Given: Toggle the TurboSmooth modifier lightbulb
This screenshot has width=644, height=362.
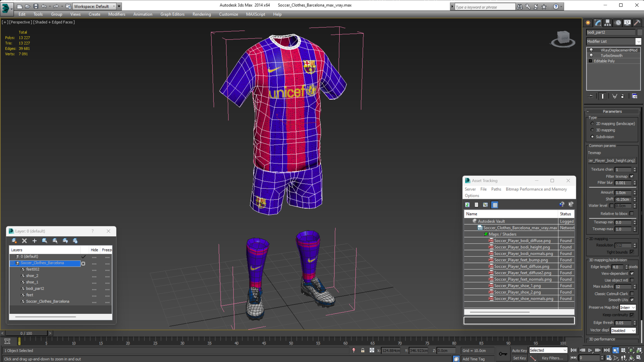Looking at the screenshot, I should (591, 55).
